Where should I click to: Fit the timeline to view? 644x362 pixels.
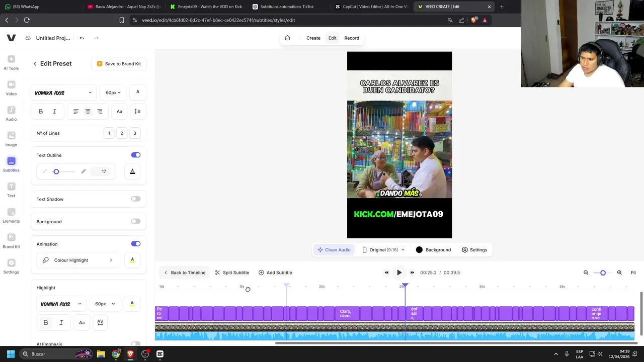click(x=633, y=273)
